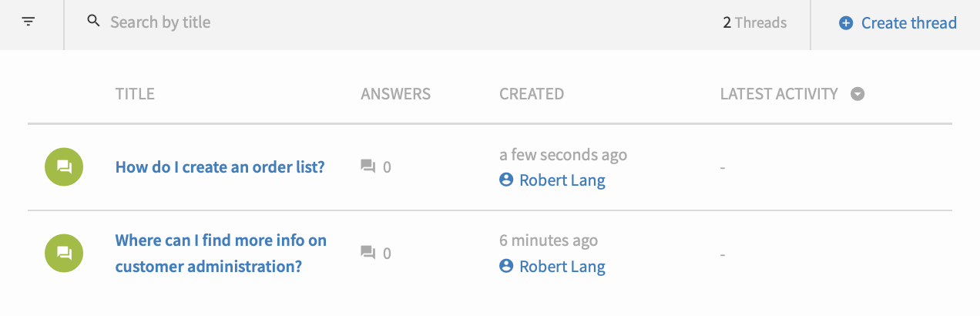Sort threads by Latest Activity header

(779, 94)
